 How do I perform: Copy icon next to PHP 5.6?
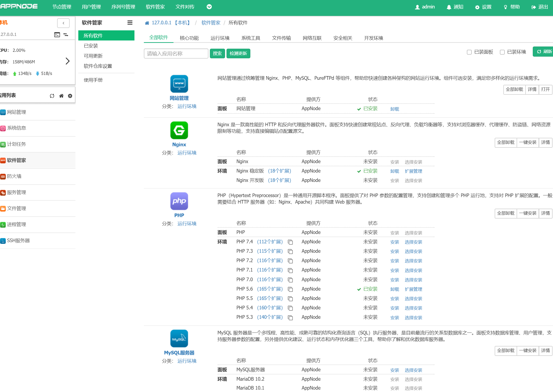point(290,289)
